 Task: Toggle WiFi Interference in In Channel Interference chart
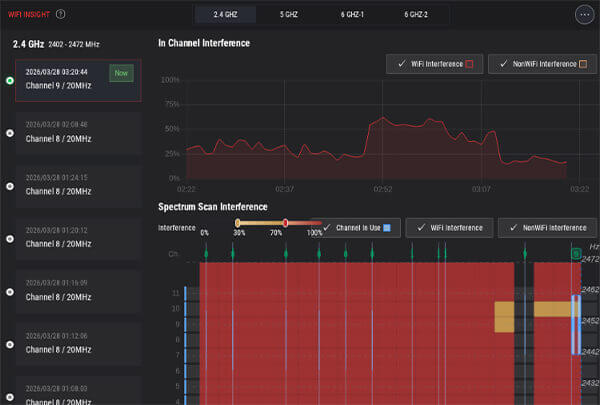coord(434,64)
